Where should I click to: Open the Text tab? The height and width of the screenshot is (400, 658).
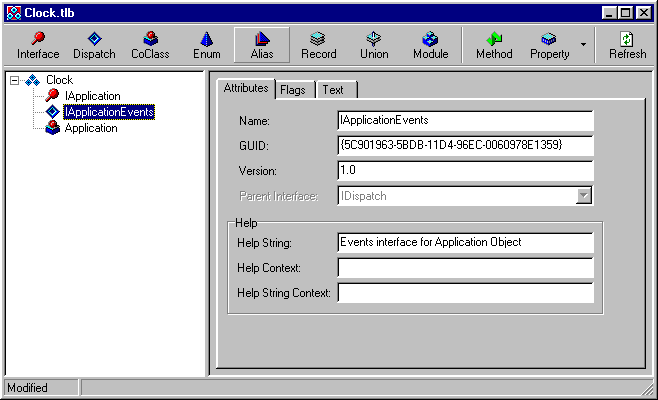pos(332,90)
